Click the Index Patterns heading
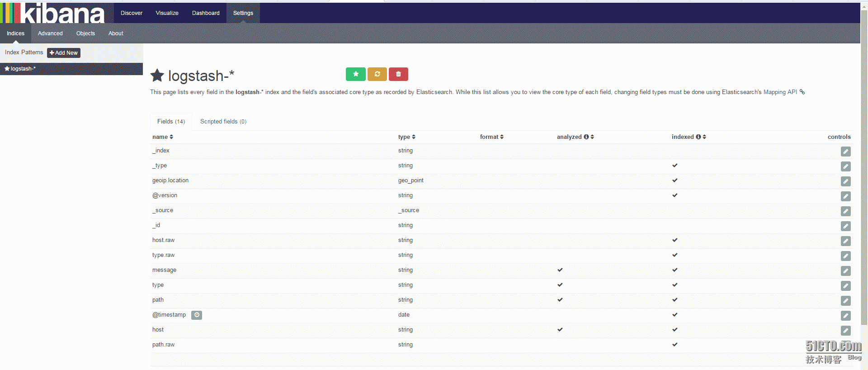Image resolution: width=868 pixels, height=370 pixels. coord(24,52)
